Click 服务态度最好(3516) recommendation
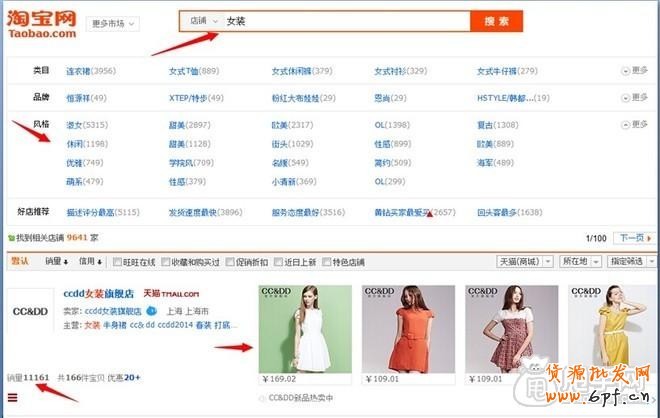The image size is (660, 418). click(x=308, y=212)
